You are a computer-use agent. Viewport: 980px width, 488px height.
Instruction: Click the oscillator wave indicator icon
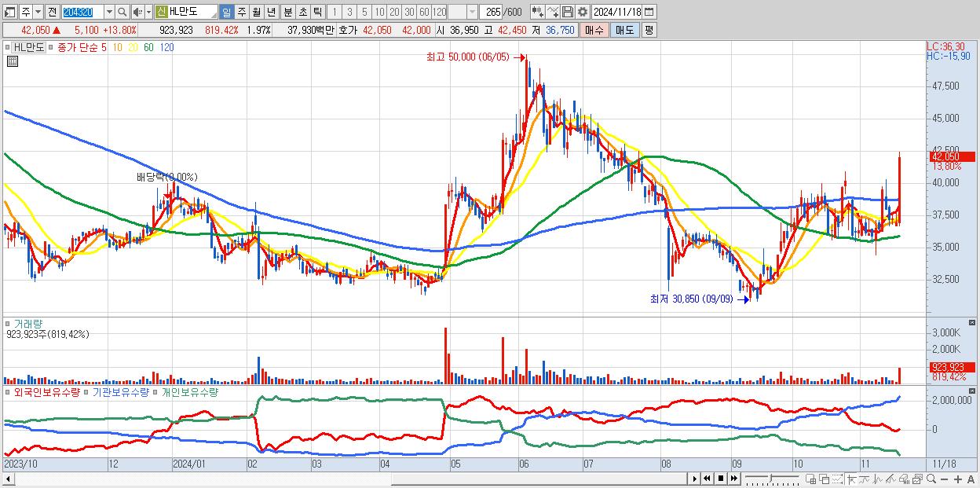point(878,479)
